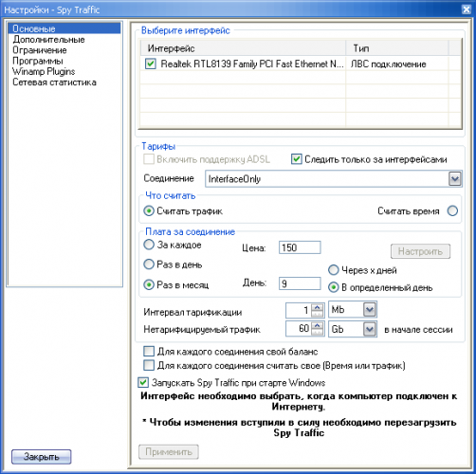This screenshot has width=476, height=474.
Task: Click the Нетарифицируемый трафик number field
Action: [299, 329]
